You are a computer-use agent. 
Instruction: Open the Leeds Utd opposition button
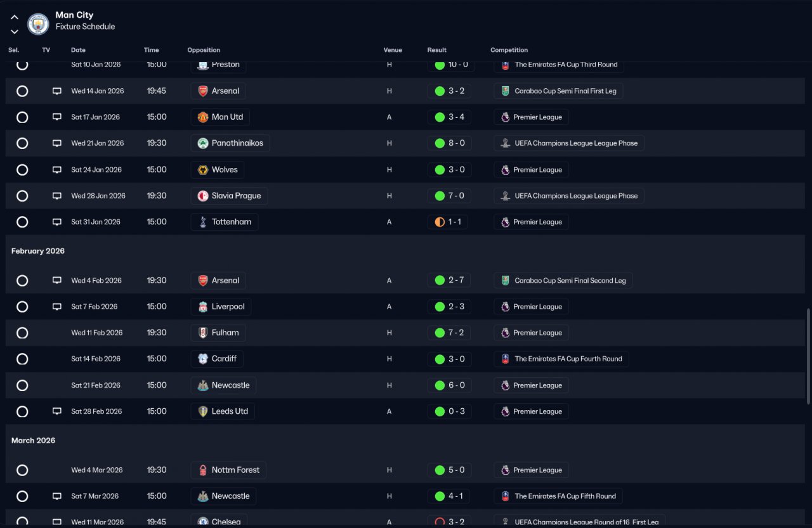click(223, 411)
